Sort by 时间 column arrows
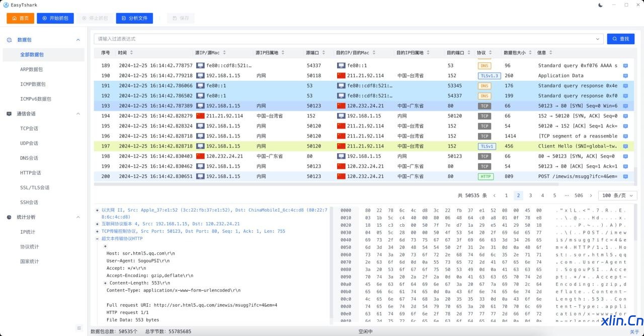The height and width of the screenshot is (336, 644). [131, 52]
